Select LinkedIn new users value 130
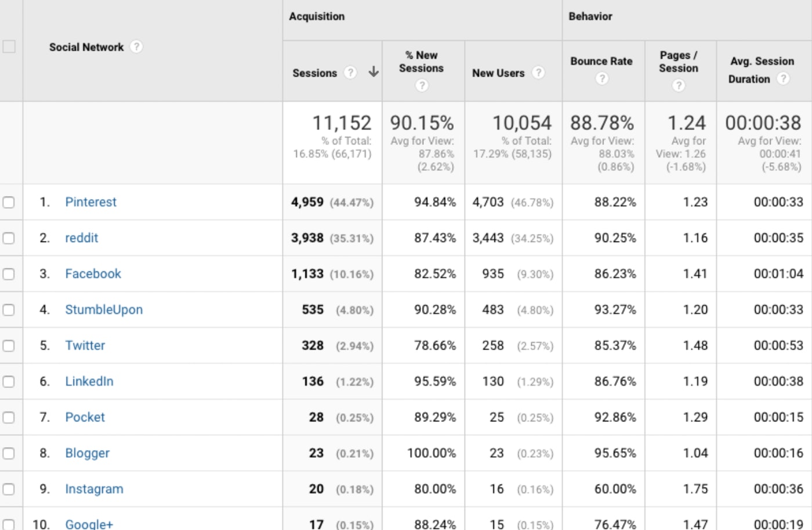 (493, 381)
